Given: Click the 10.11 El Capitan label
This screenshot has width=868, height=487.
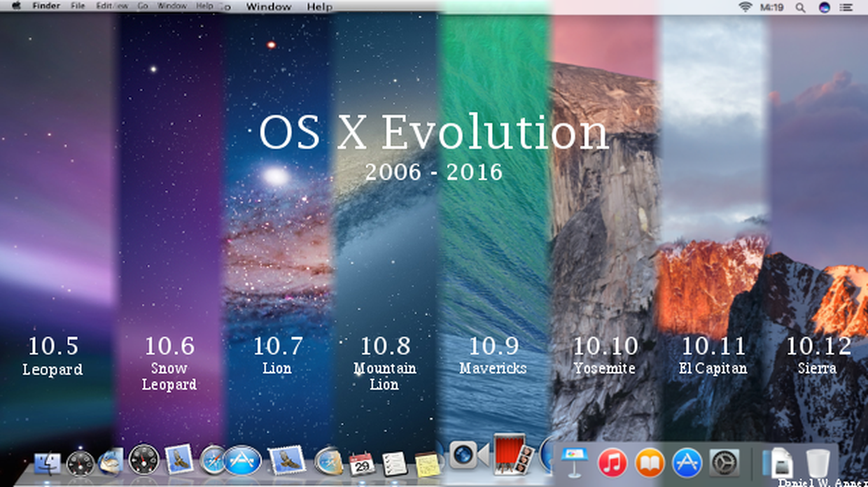Looking at the screenshot, I should (713, 355).
